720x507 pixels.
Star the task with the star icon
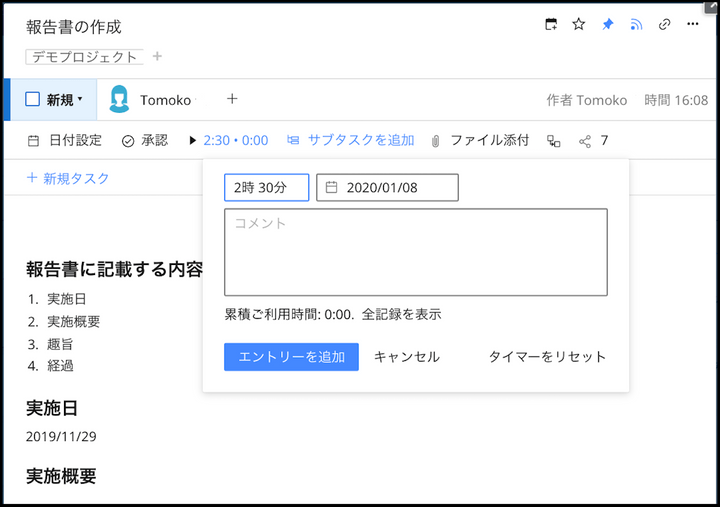tap(579, 24)
